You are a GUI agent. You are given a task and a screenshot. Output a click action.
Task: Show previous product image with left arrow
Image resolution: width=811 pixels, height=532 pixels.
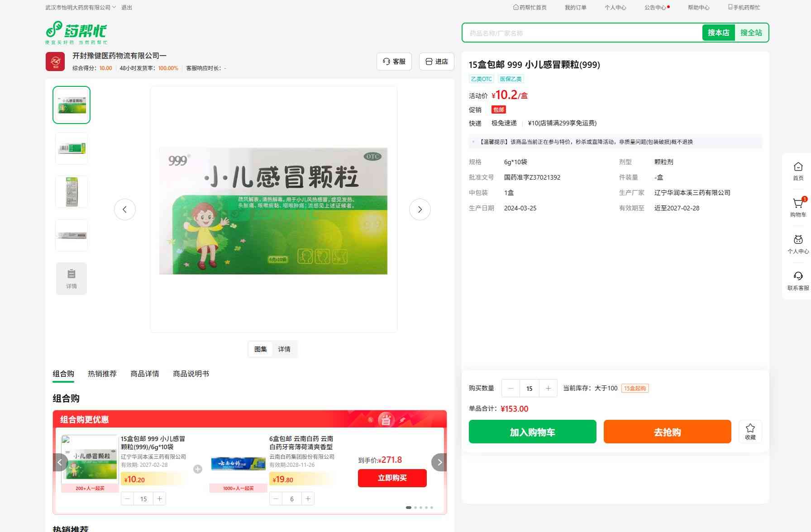click(x=125, y=209)
